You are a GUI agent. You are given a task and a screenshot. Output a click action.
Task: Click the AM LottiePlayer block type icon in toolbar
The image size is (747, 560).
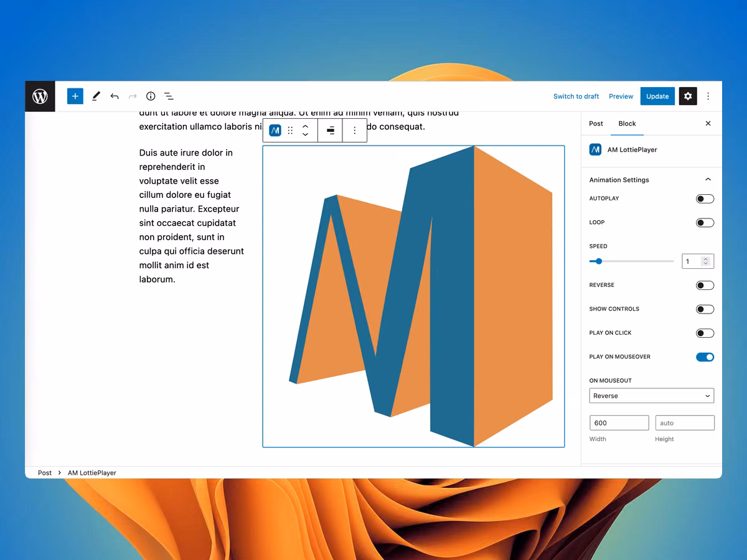point(275,131)
